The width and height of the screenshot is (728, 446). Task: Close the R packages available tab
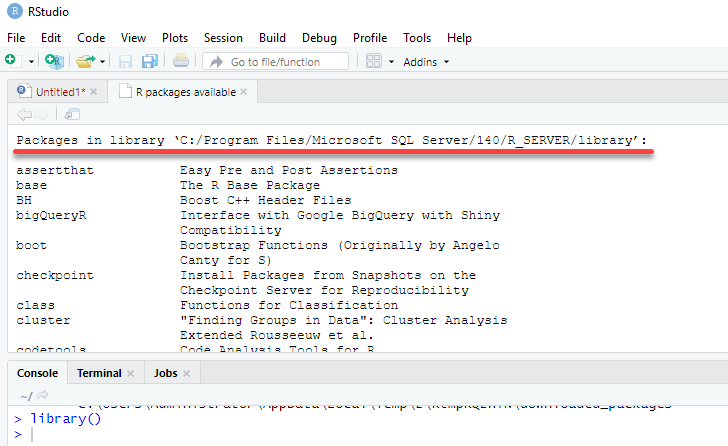(244, 91)
